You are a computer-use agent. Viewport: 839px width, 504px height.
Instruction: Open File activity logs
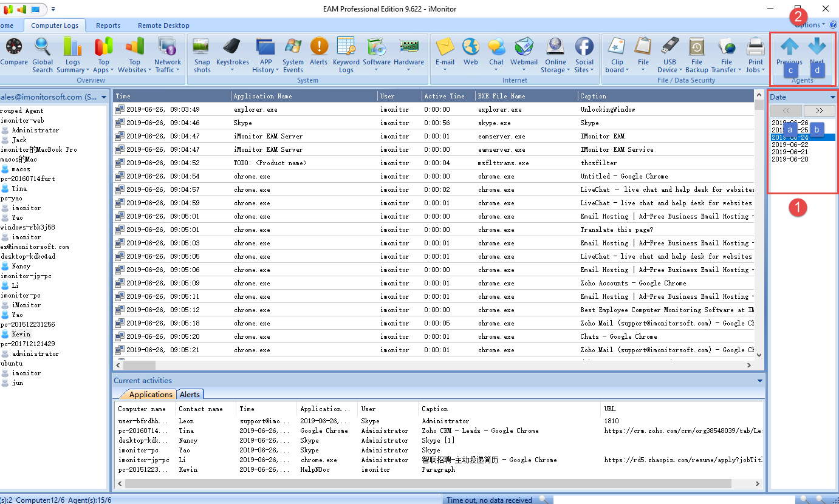coord(643,55)
